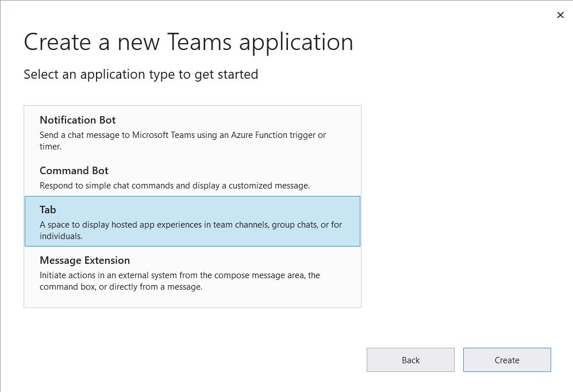This screenshot has width=573, height=392.
Task: Click the 'Create a new Teams application' heading
Action: point(188,43)
